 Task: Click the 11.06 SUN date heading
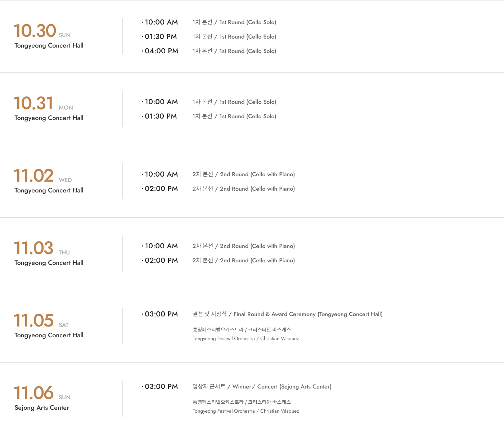[x=42, y=393]
